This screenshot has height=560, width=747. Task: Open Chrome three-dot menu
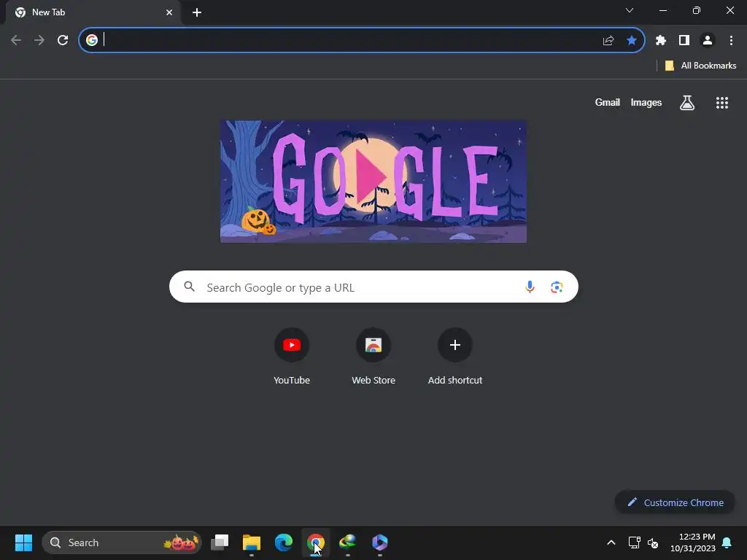[x=731, y=41]
